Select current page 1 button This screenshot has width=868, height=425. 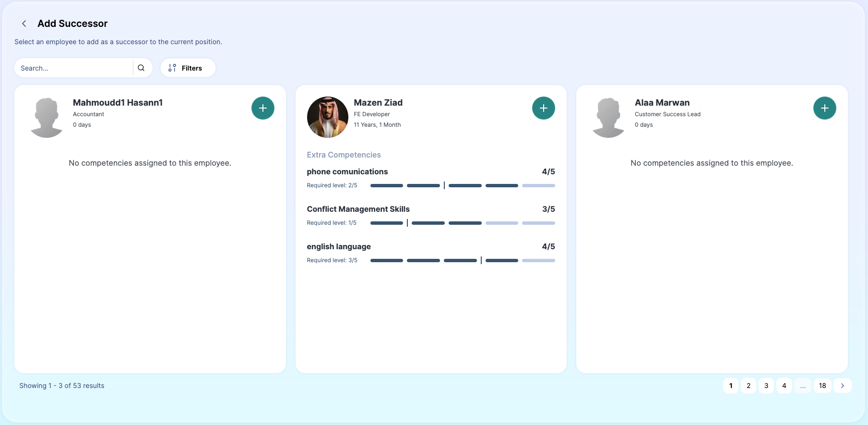click(731, 386)
